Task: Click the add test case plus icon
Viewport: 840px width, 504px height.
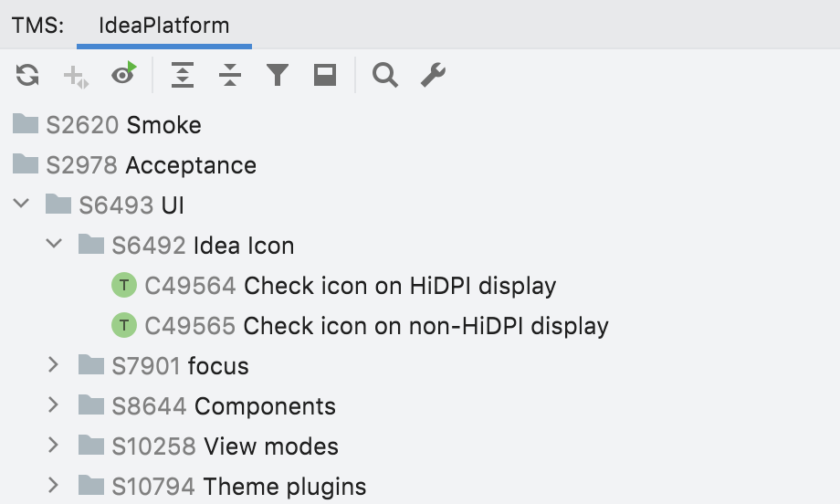Action: [76, 77]
